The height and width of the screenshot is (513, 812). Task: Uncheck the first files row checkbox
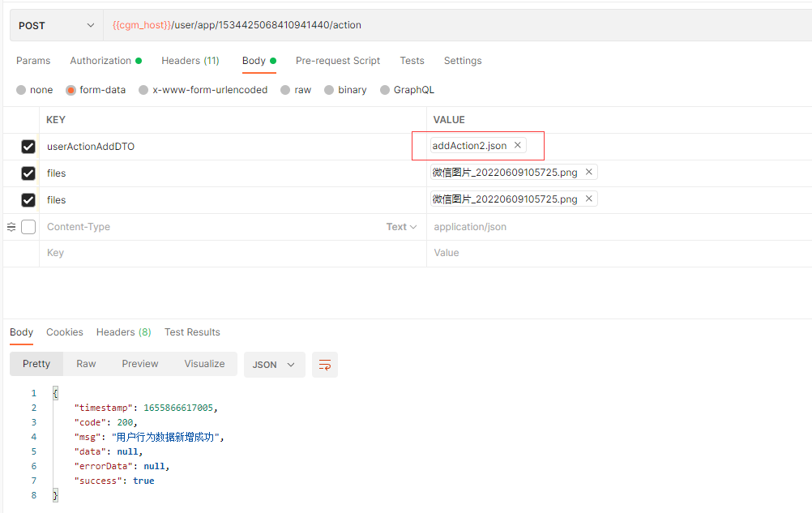(28, 173)
